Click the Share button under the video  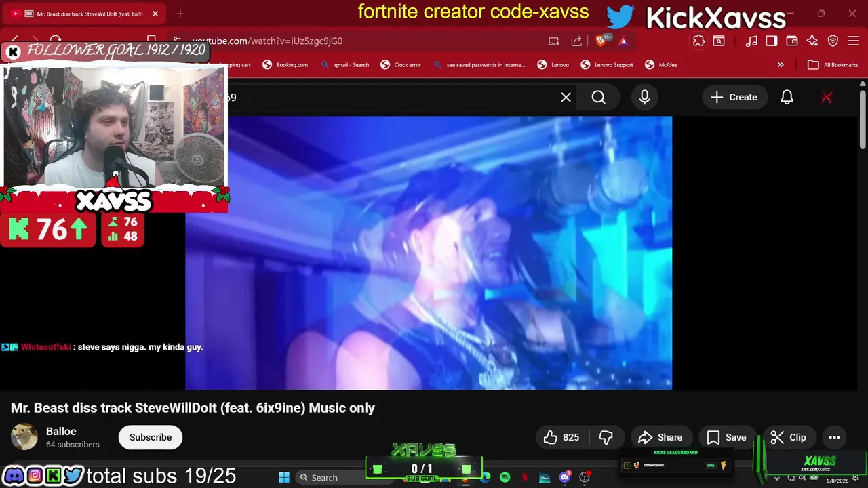click(660, 437)
